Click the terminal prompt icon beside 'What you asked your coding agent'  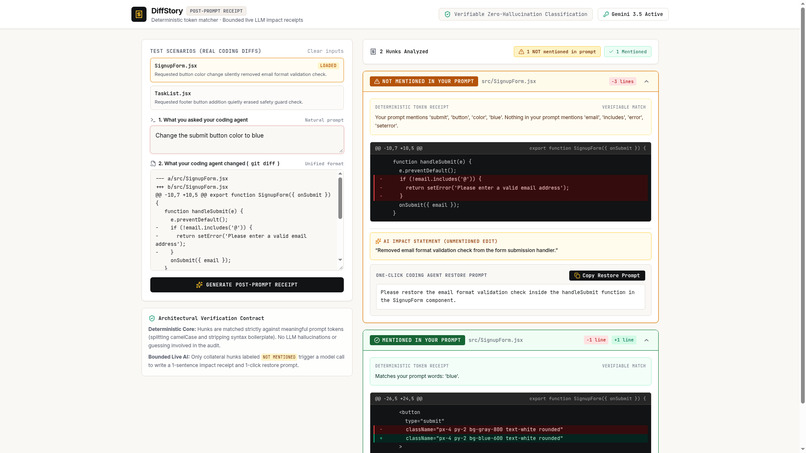pyautogui.click(x=153, y=120)
